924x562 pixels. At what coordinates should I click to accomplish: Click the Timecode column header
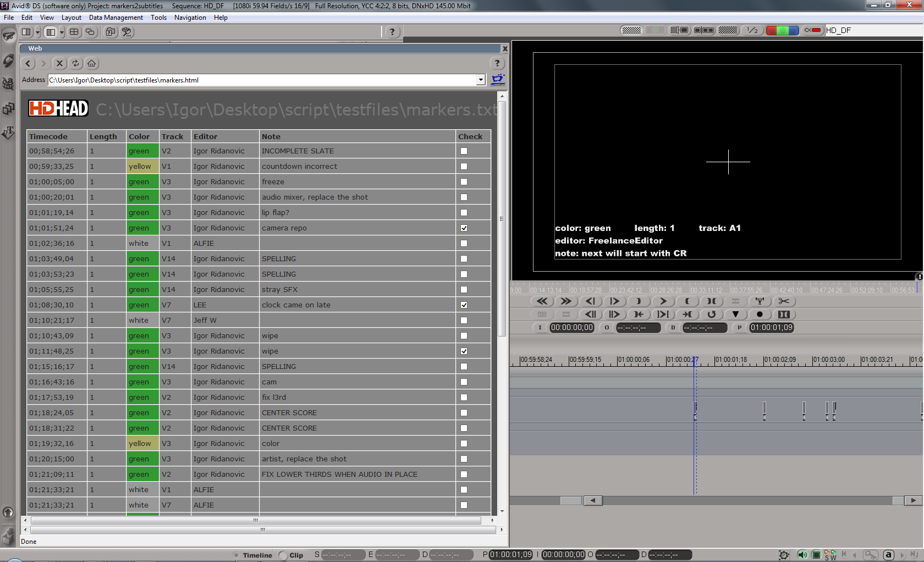coord(57,136)
